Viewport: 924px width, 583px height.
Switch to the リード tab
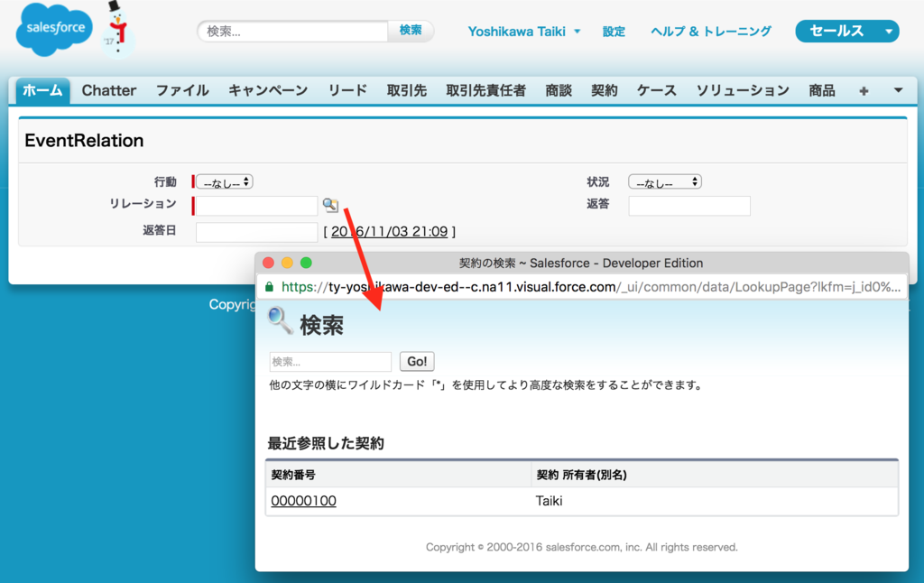(x=347, y=91)
